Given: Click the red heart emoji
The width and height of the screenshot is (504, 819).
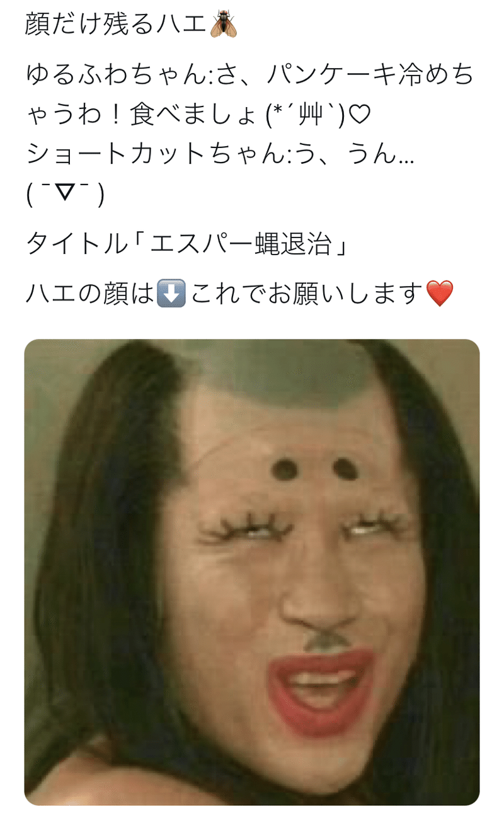Looking at the screenshot, I should (x=439, y=293).
